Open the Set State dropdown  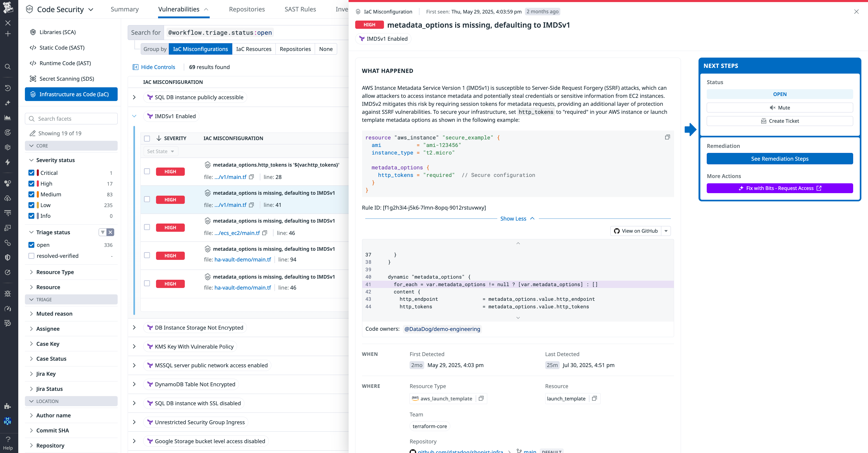pos(161,151)
